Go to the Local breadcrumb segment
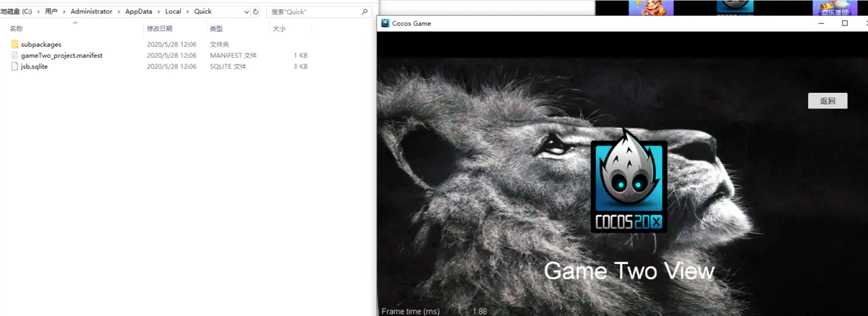 coord(174,12)
